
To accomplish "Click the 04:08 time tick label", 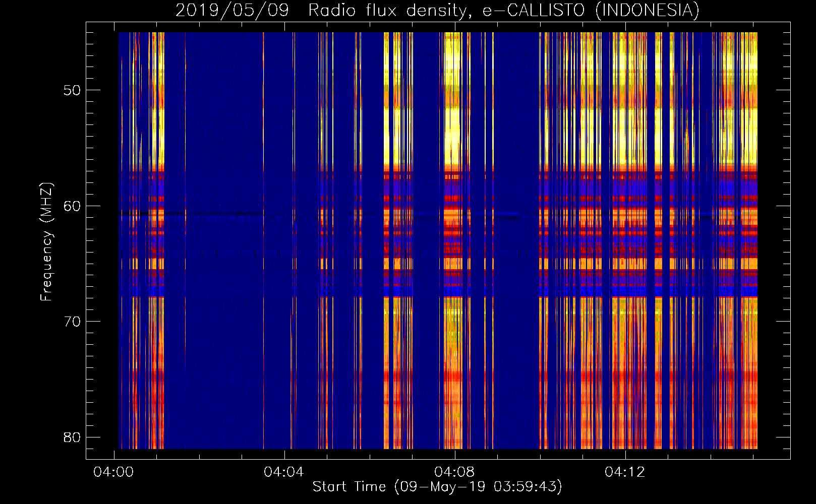I will 454,472.
